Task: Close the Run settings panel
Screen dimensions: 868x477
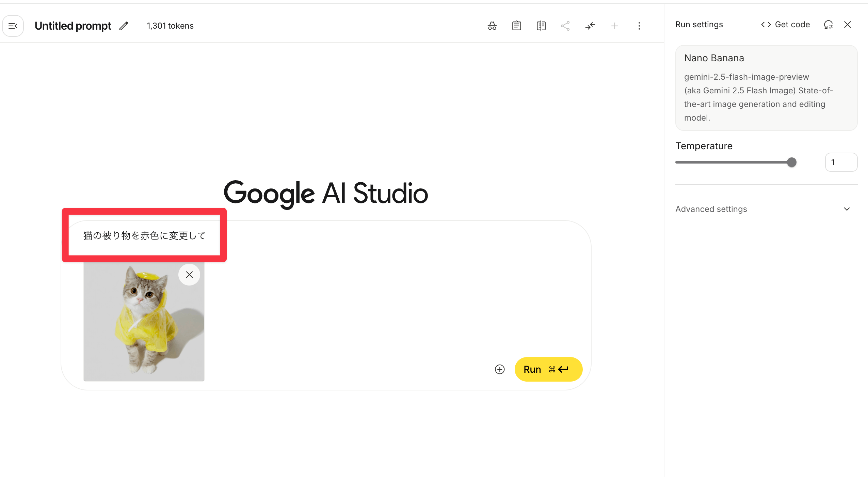Action: tap(848, 25)
